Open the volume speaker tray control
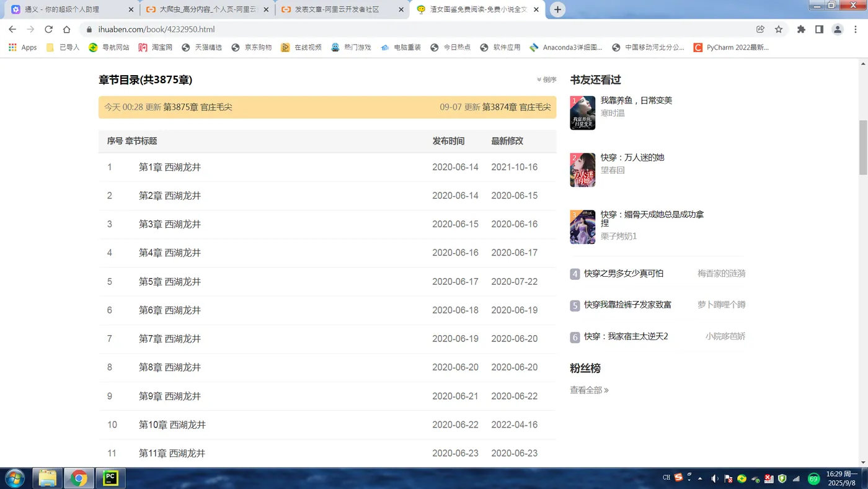This screenshot has height=489, width=868. click(x=715, y=478)
